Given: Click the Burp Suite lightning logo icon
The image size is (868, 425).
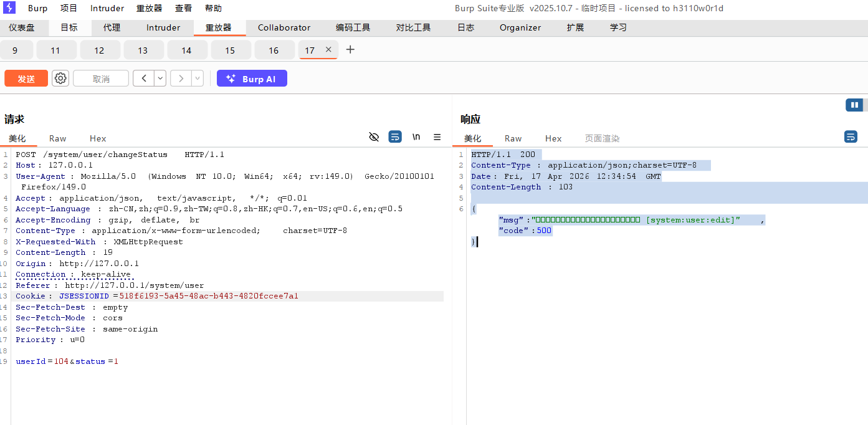Looking at the screenshot, I should coord(9,8).
